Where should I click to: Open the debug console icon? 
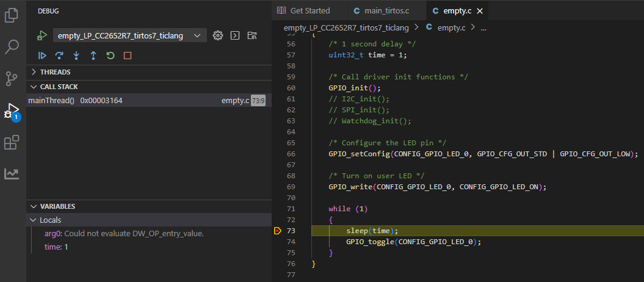234,36
